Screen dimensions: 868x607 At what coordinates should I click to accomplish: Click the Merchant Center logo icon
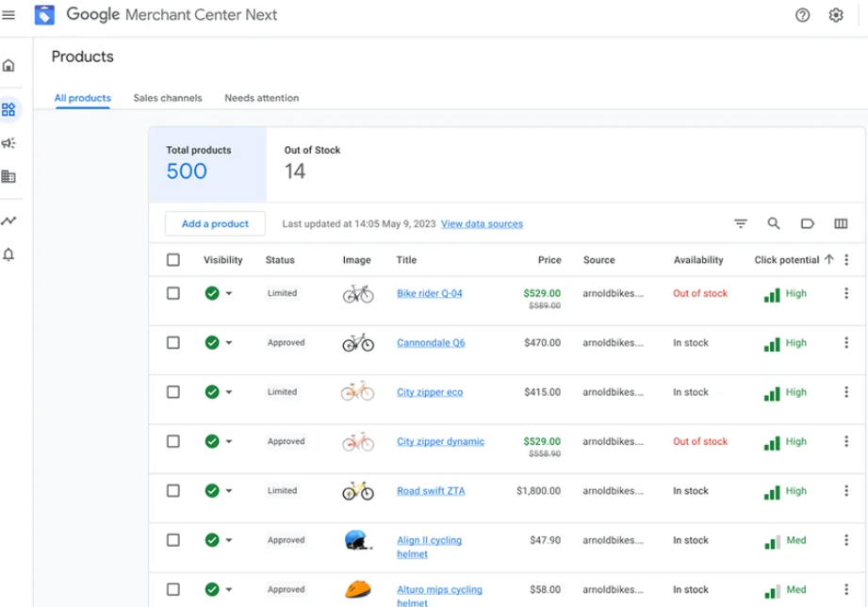(x=44, y=15)
